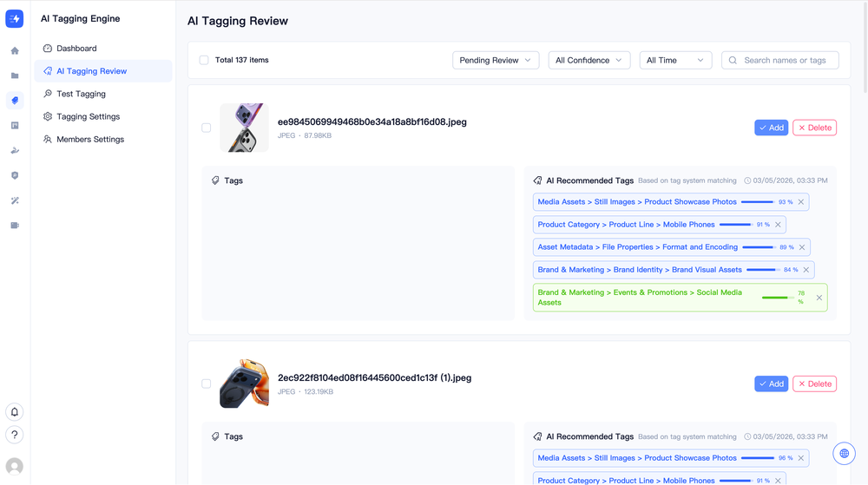Remove the Social Media Assets tag
The width and height of the screenshot is (868, 485).
coord(819,298)
